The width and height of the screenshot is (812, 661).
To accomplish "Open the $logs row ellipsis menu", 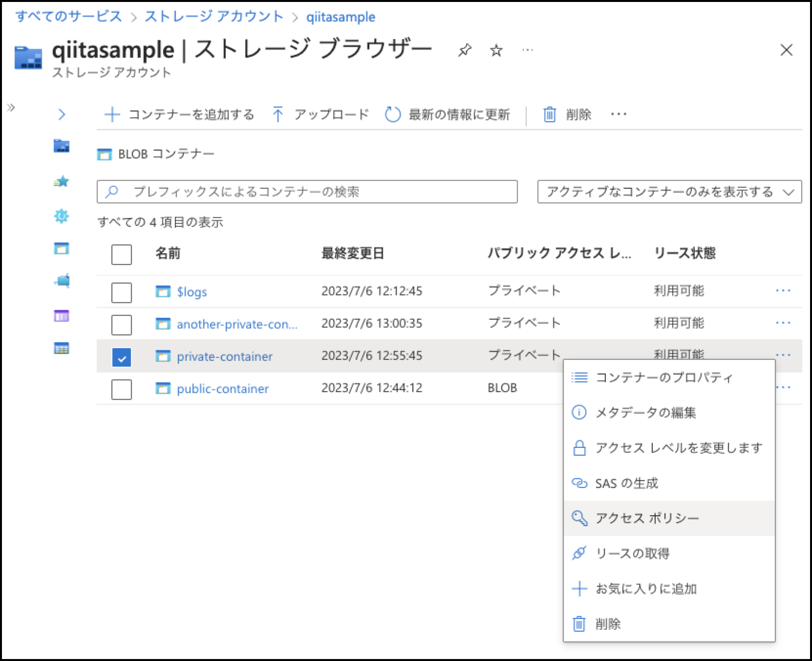I will click(x=783, y=291).
